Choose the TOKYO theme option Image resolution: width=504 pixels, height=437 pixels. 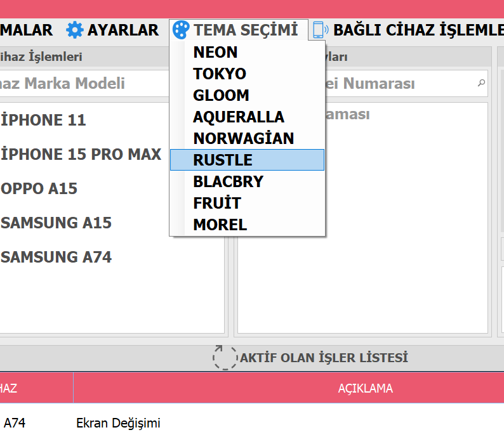(x=220, y=74)
